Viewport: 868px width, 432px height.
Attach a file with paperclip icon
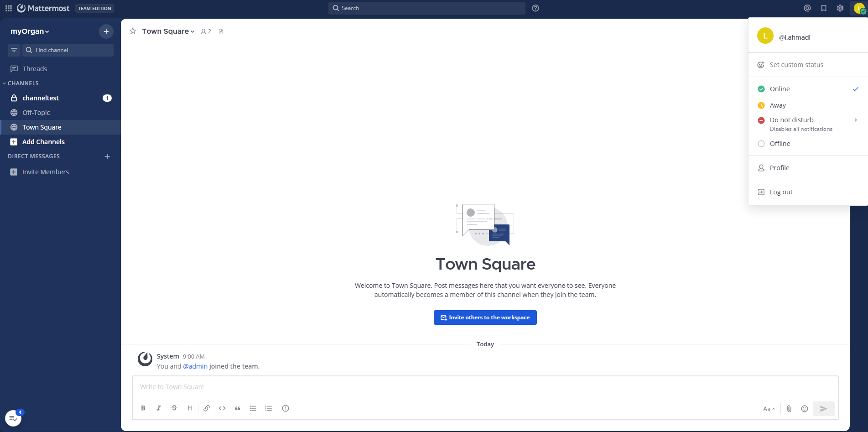(x=789, y=409)
